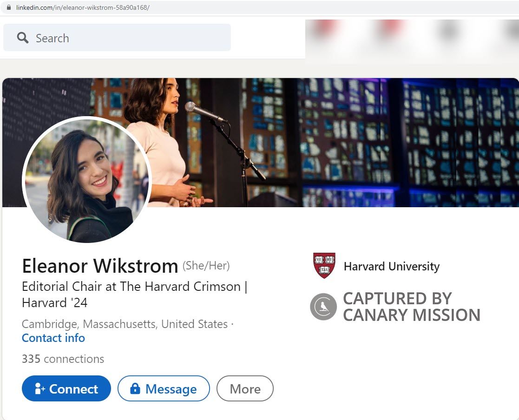Click the Canary Mission bird badge icon

(x=323, y=307)
